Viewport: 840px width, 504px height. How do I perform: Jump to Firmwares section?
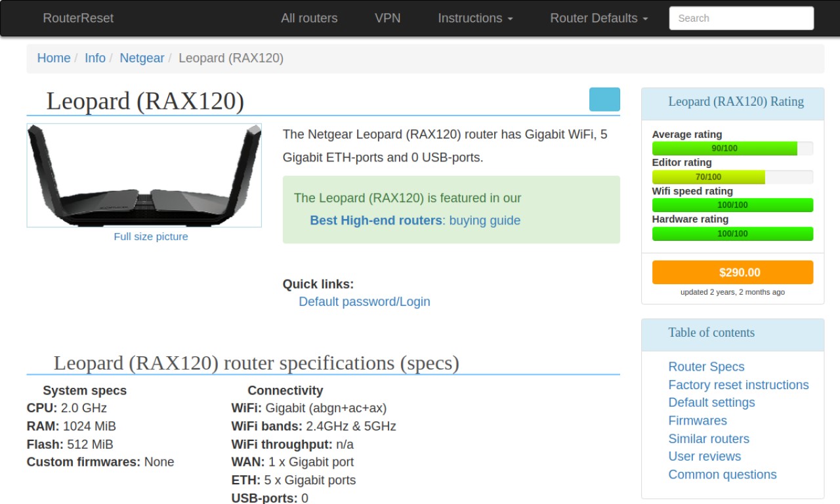(698, 421)
